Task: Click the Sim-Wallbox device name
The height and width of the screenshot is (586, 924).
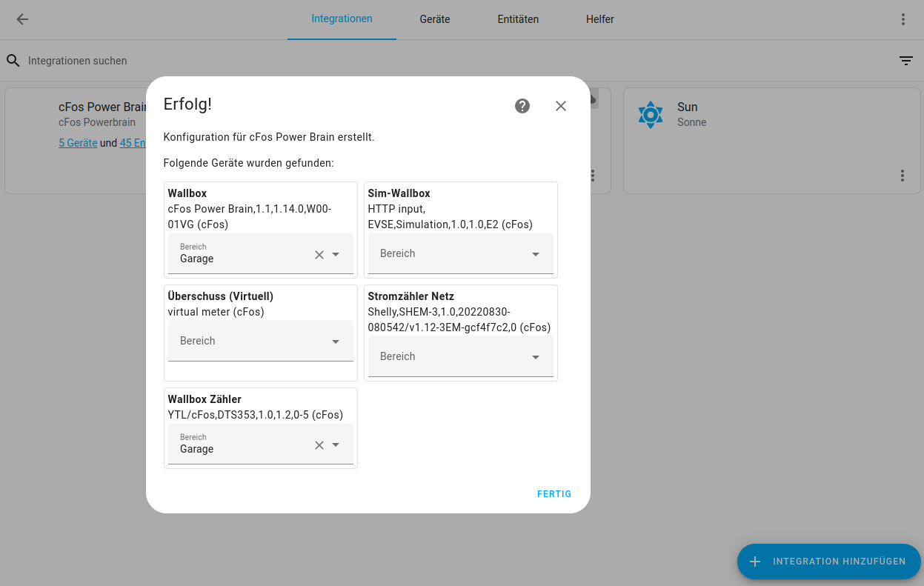Action: pyautogui.click(x=399, y=193)
